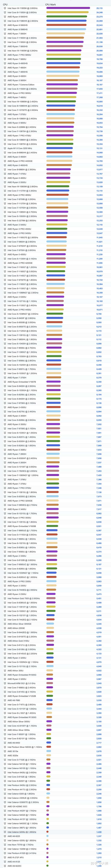This screenshot has height=868, width=111.
Task: Expand the AMD Ryzen 3 4300U chevron
Action: [5, 407]
